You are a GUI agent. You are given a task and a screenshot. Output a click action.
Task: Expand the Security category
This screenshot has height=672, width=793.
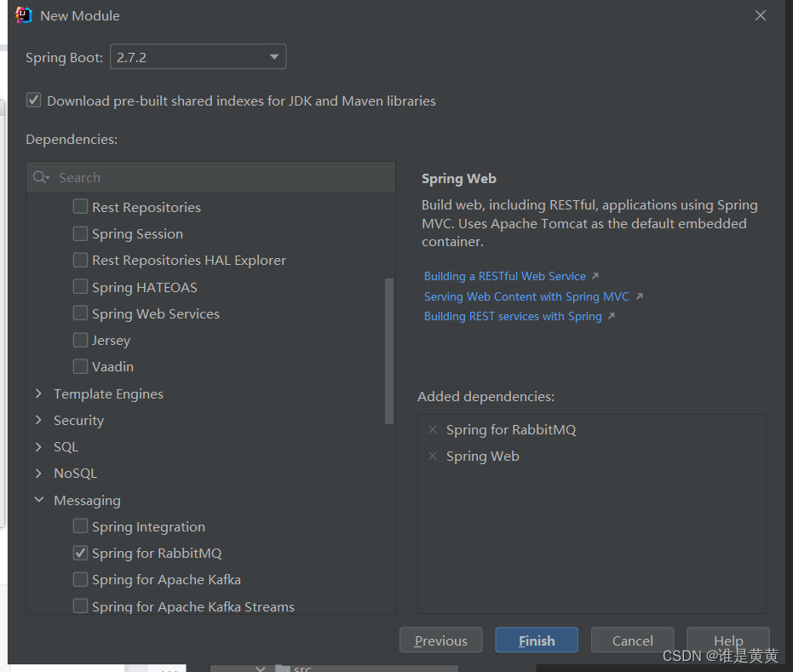click(x=38, y=420)
